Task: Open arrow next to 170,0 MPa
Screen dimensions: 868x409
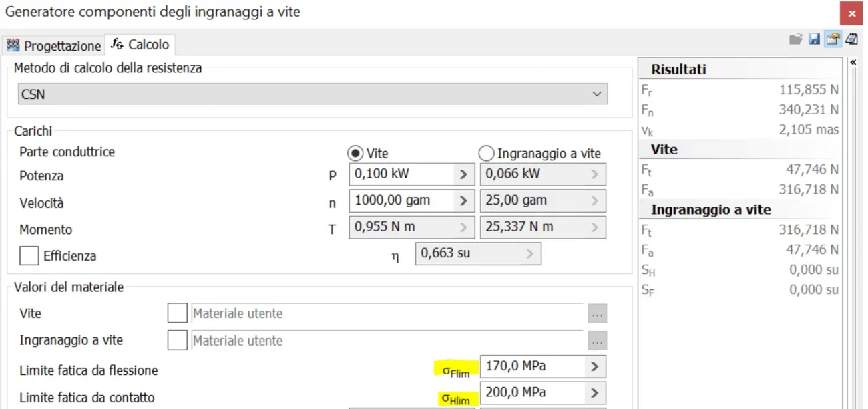Action: 596,366
